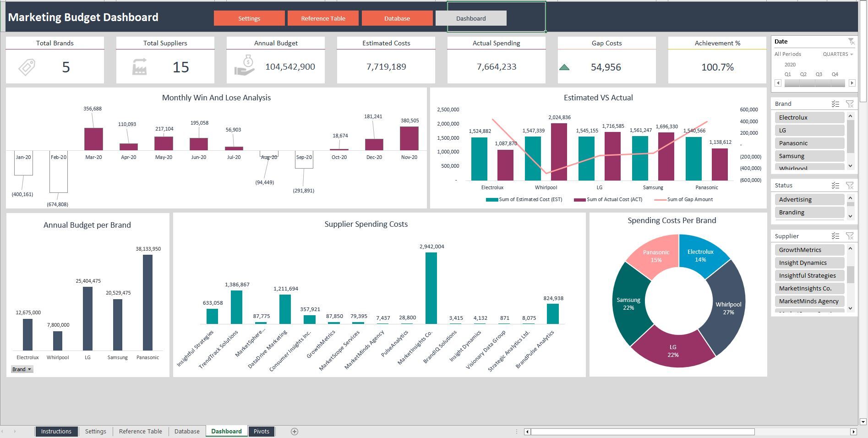Click the Date timeline range bar
Screen dimensions: 868x438
814,83
